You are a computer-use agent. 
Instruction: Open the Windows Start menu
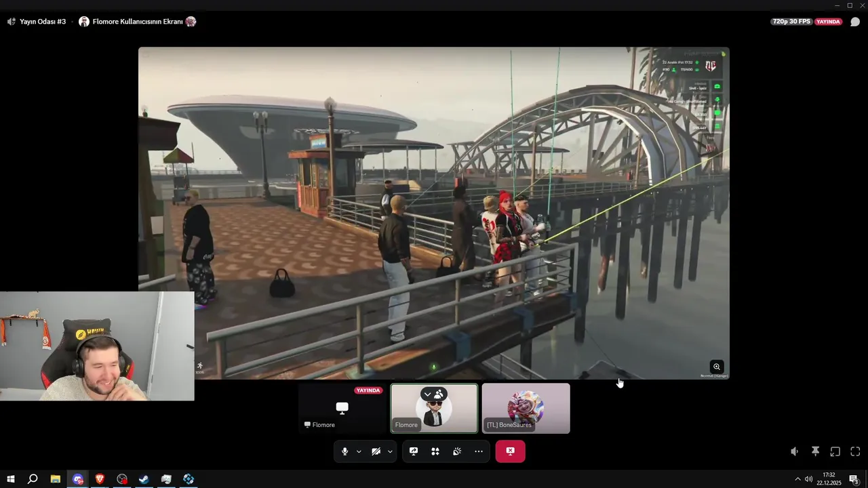(x=10, y=479)
